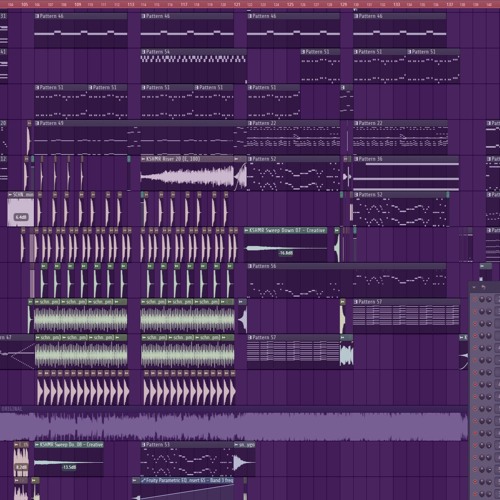Select the KSHMR Riser 20 waveform

tap(188, 176)
